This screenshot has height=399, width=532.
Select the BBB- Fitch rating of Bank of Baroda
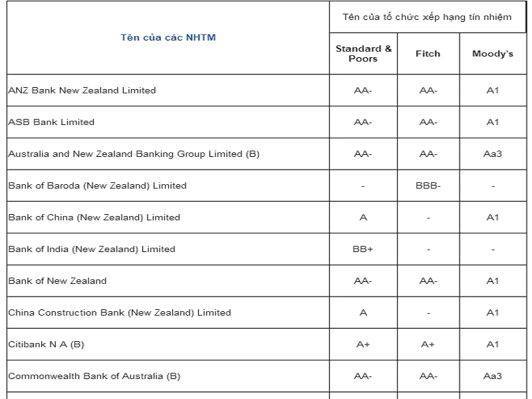[x=428, y=186]
